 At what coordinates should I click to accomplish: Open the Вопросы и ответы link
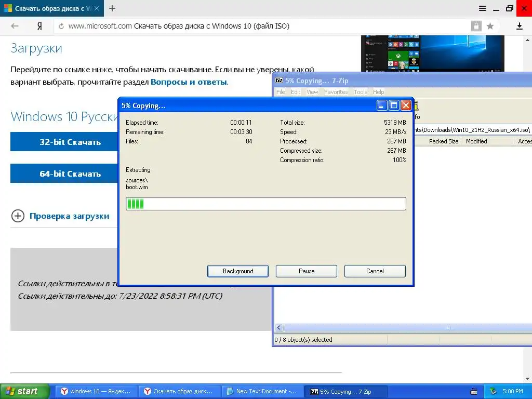(189, 82)
